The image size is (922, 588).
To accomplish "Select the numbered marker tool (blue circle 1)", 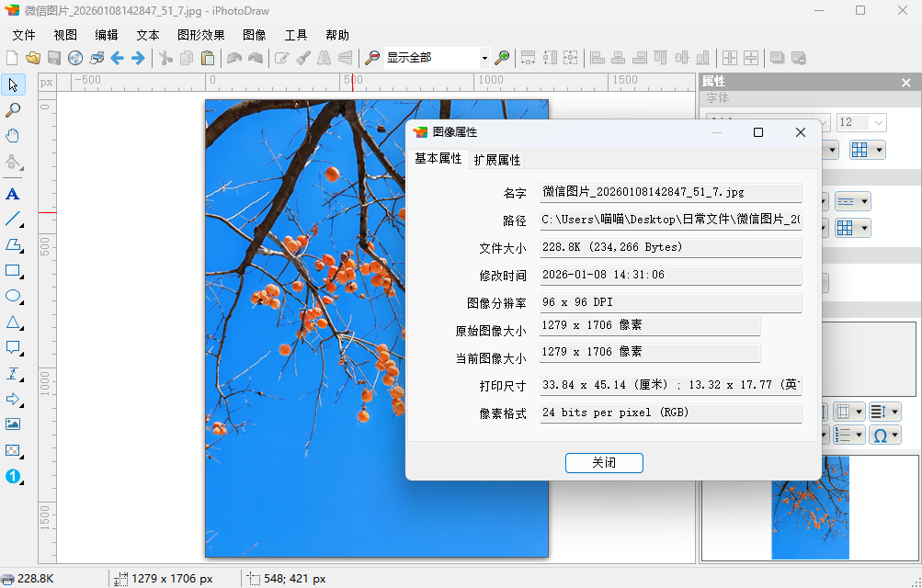I will pos(13,476).
